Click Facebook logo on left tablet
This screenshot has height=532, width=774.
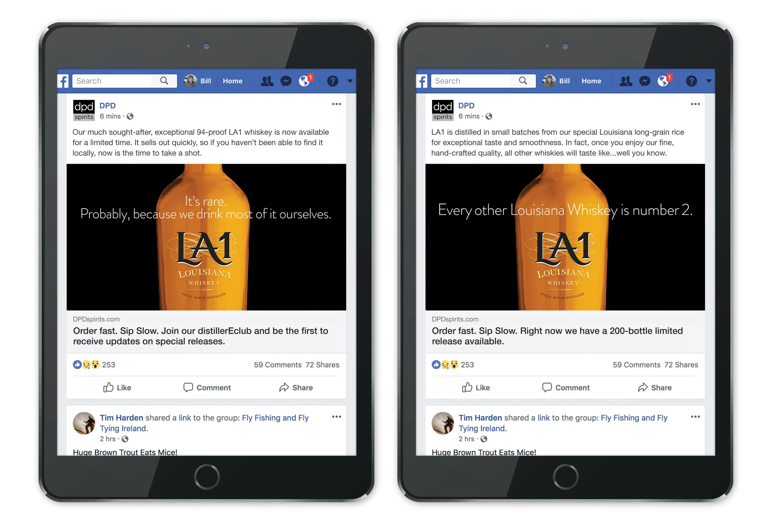click(63, 81)
